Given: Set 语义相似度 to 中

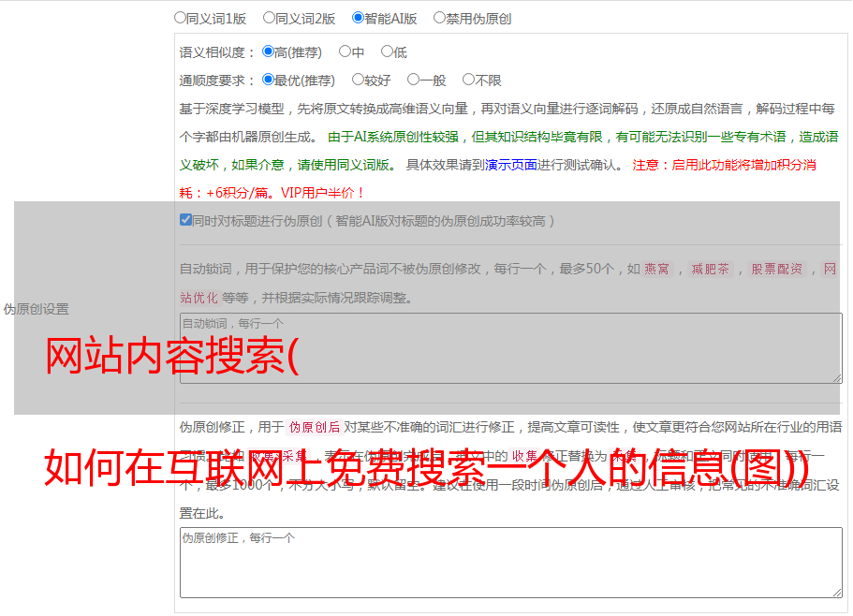Looking at the screenshot, I should coord(345,51).
